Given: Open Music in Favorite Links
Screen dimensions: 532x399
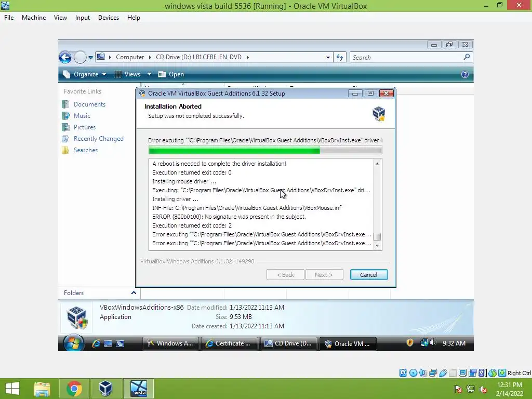Looking at the screenshot, I should point(82,116).
